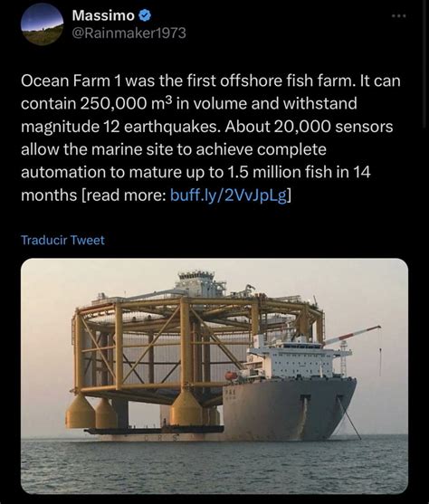Open the attached Ocean Farm photo
Screen dimensions: 429x504
point(214,376)
